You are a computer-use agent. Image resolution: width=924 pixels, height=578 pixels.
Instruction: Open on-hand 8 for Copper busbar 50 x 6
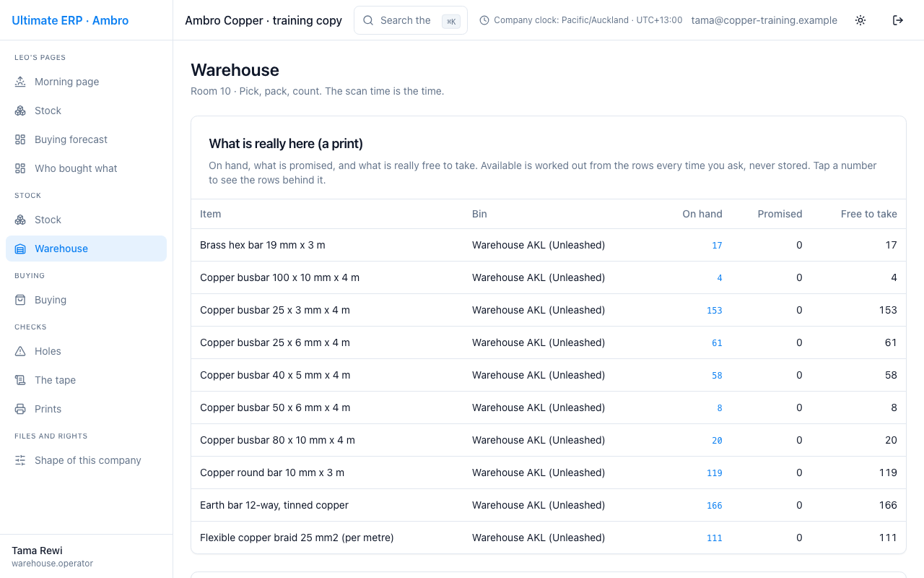(720, 408)
